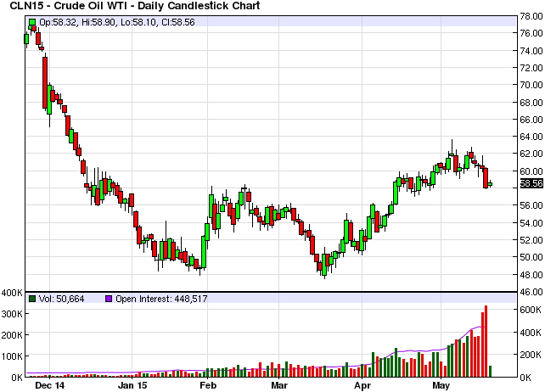Click the 78.00 price axis label
The height and width of the screenshot is (392, 545).
click(x=531, y=16)
